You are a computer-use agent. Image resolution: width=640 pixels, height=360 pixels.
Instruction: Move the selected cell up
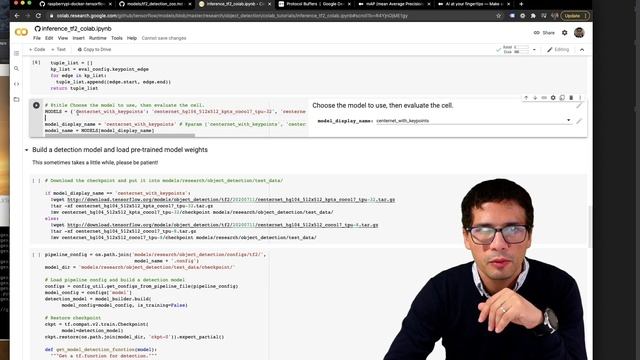pyautogui.click(x=526, y=98)
